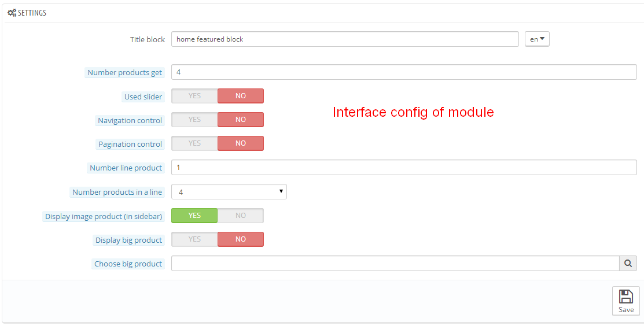Click the Display image product (in sidebar) label
644x326 pixels.
click(x=104, y=217)
